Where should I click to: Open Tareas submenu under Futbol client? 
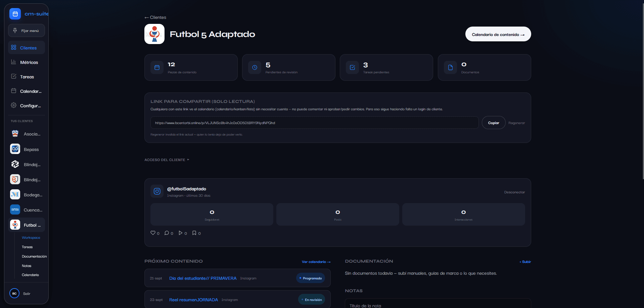pyautogui.click(x=27, y=247)
